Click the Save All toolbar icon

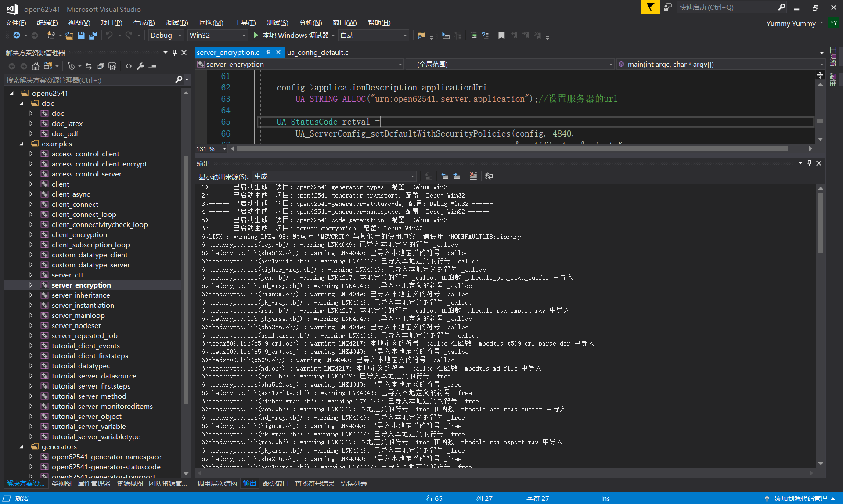click(93, 36)
